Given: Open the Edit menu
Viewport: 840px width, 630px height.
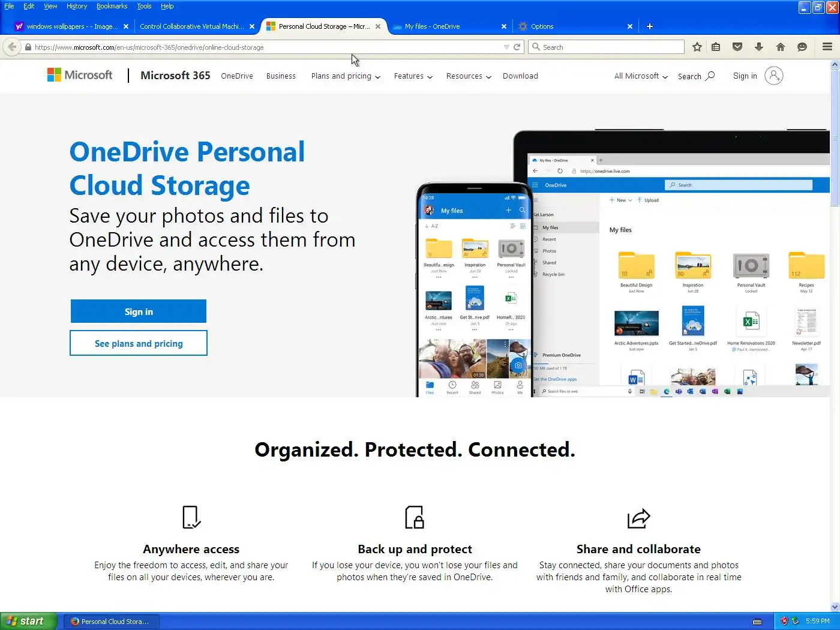Looking at the screenshot, I should (x=29, y=6).
